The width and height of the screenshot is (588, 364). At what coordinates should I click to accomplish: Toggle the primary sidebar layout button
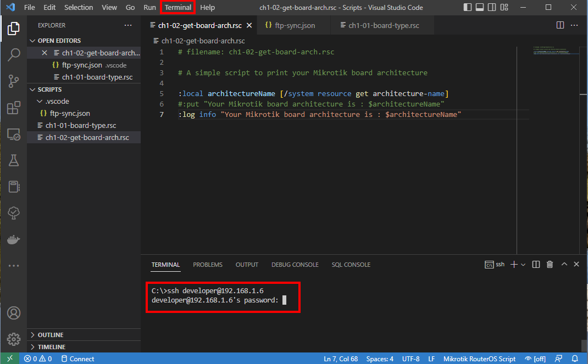click(x=467, y=8)
